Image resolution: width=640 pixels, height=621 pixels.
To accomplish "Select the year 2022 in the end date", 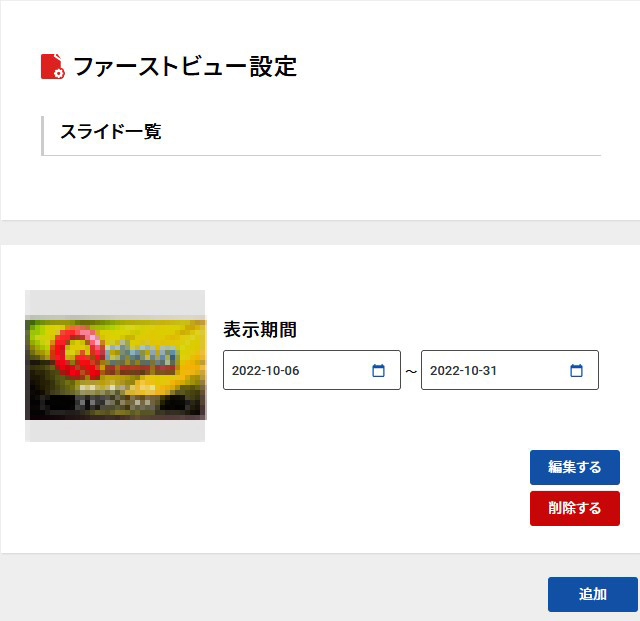I will pyautogui.click(x=445, y=371).
